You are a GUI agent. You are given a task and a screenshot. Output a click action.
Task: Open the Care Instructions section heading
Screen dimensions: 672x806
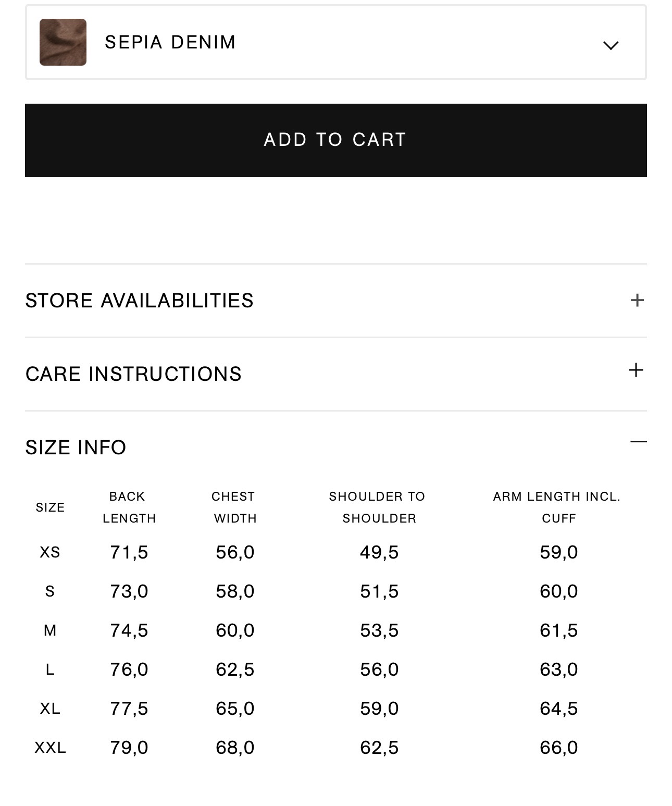tap(133, 374)
